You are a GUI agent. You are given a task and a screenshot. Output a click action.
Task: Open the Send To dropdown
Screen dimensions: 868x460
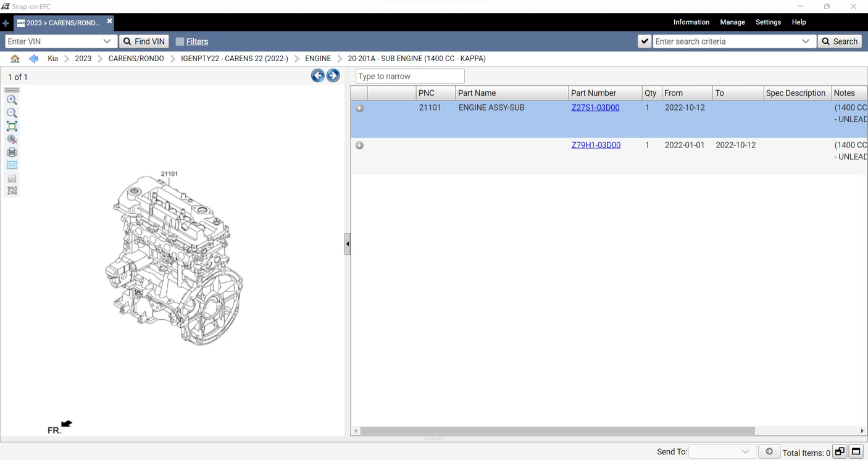click(745, 451)
